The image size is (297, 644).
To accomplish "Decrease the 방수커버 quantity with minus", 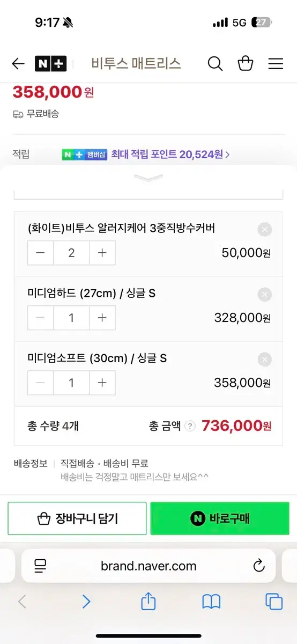I will tap(41, 253).
